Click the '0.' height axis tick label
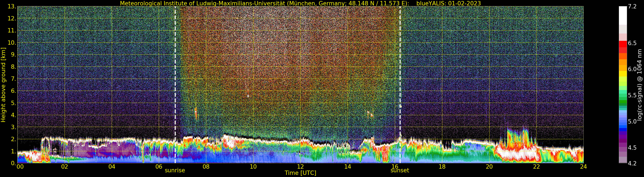The width and height of the screenshot is (644, 177). pyautogui.click(x=14, y=163)
